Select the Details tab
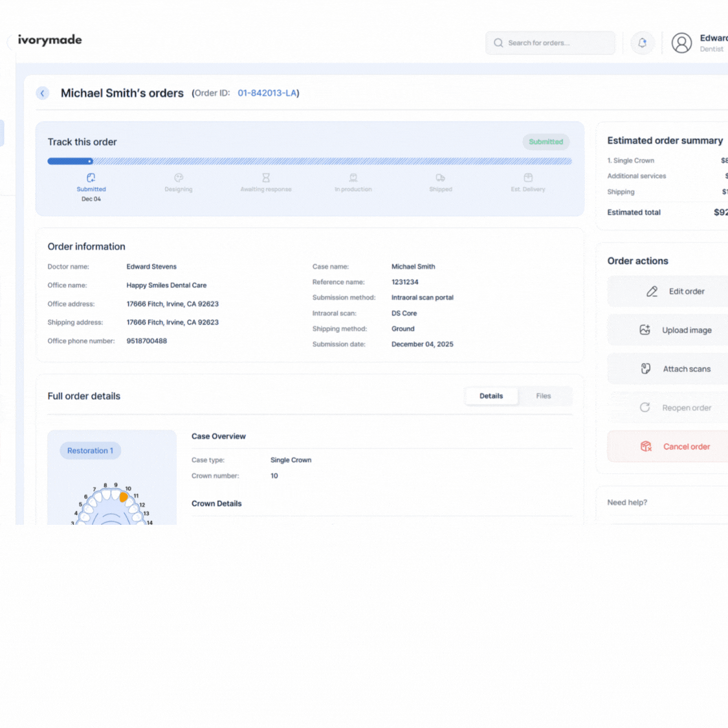The height and width of the screenshot is (728, 728). [x=491, y=396]
